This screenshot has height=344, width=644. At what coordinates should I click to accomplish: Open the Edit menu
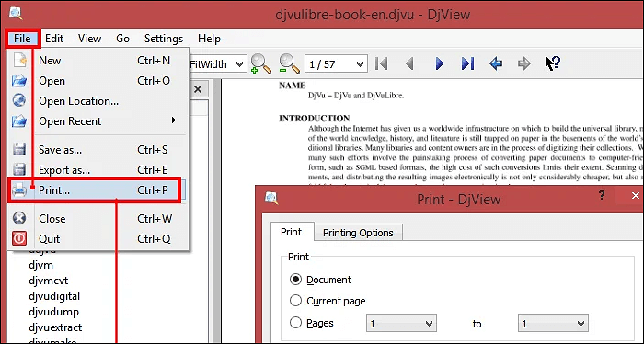tap(54, 39)
